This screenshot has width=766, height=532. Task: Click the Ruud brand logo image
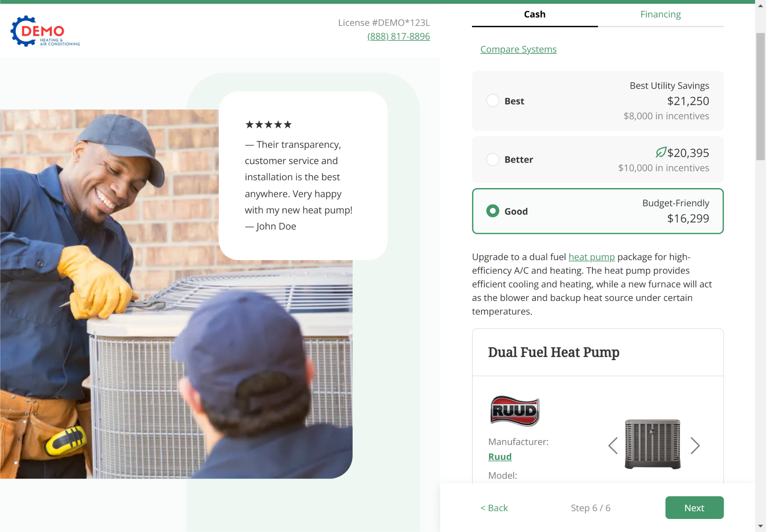pos(515,411)
